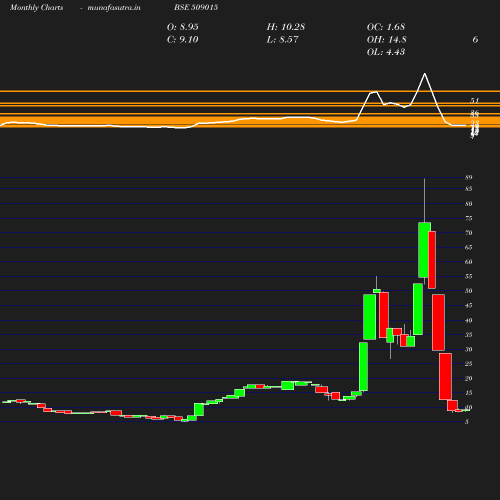
Task: Click the price axis label '50'
Action: pyautogui.click(x=469, y=291)
